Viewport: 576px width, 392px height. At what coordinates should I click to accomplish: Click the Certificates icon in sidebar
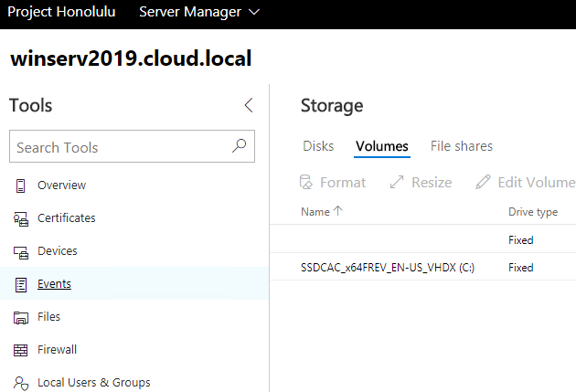tap(21, 218)
